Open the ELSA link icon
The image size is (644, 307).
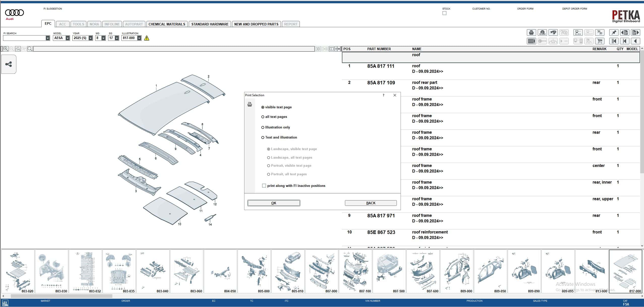[578, 32]
